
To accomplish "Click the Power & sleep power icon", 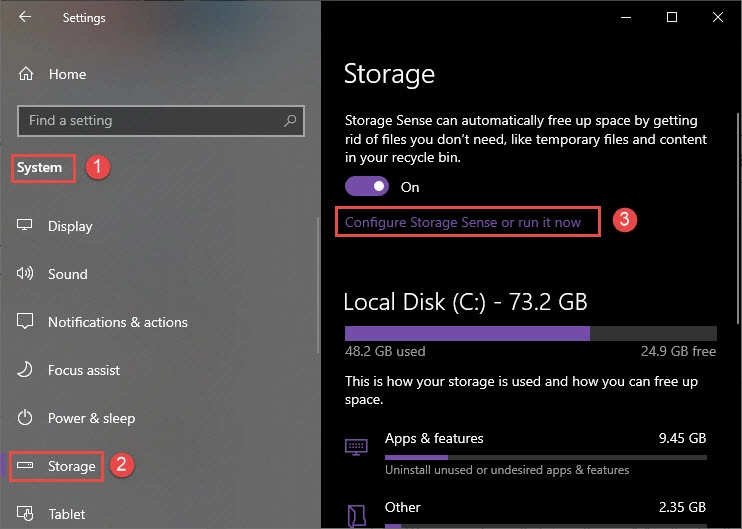I will (x=25, y=417).
